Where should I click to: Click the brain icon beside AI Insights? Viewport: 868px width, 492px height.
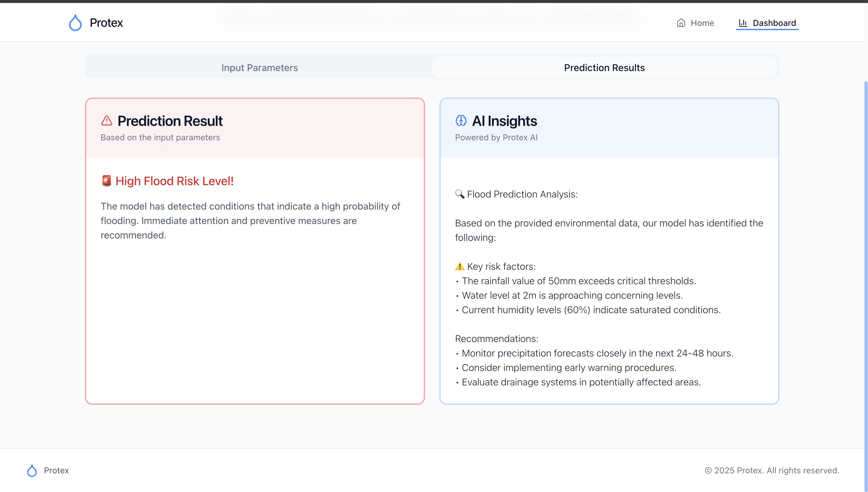tap(461, 121)
